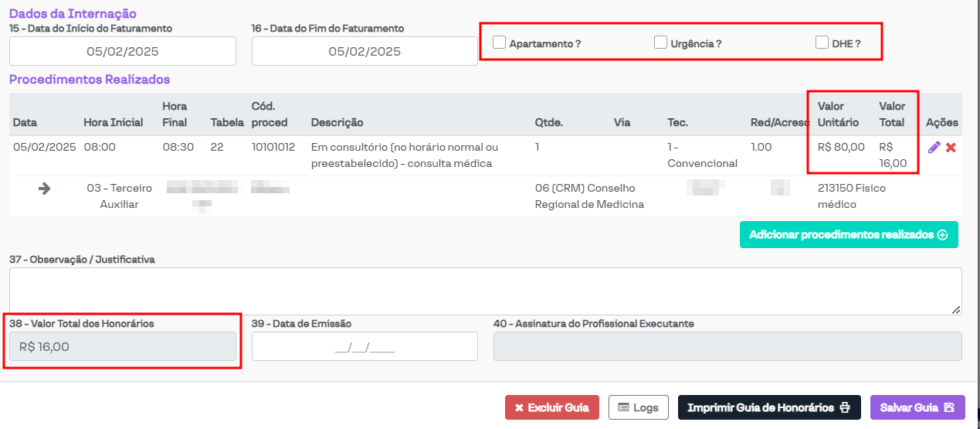Screen dimensions: 980x429
Task: Click the Descrição column header
Action: click(337, 123)
